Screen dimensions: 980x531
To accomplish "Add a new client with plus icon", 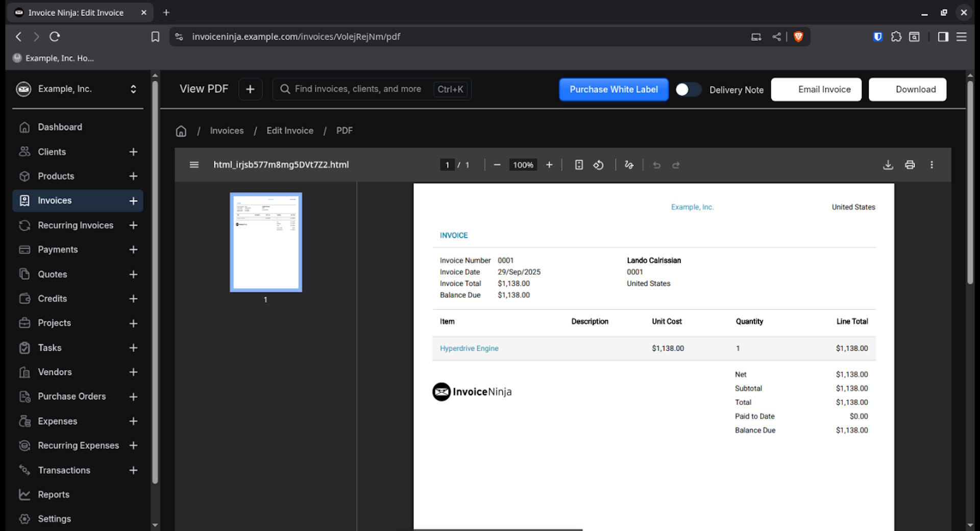I will (133, 152).
